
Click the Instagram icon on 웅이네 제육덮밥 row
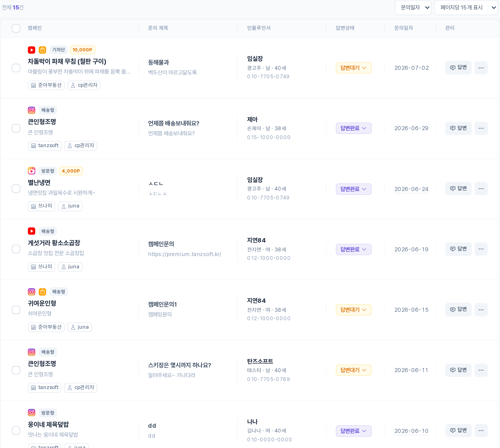(32, 413)
